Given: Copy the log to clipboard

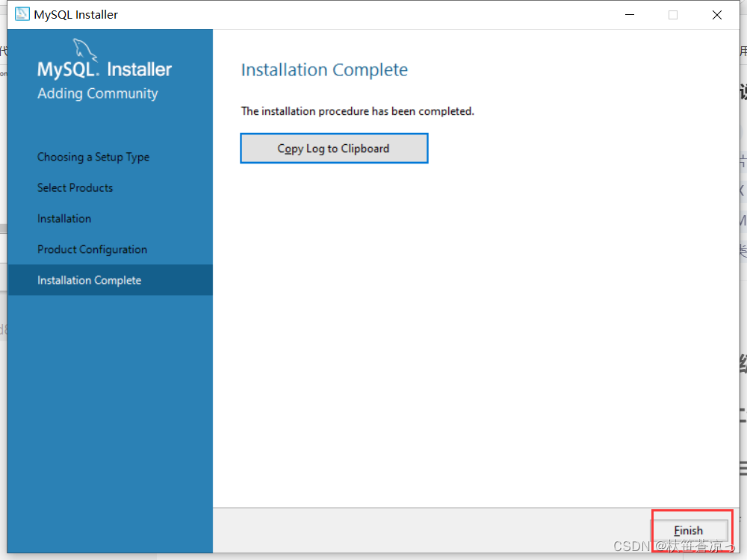Looking at the screenshot, I should click(334, 148).
